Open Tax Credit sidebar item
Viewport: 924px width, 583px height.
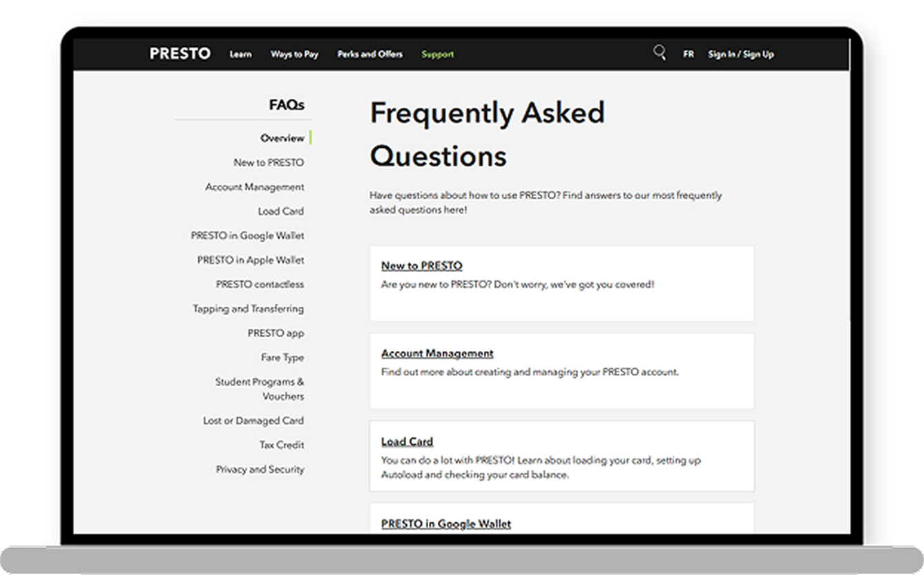coord(282,445)
